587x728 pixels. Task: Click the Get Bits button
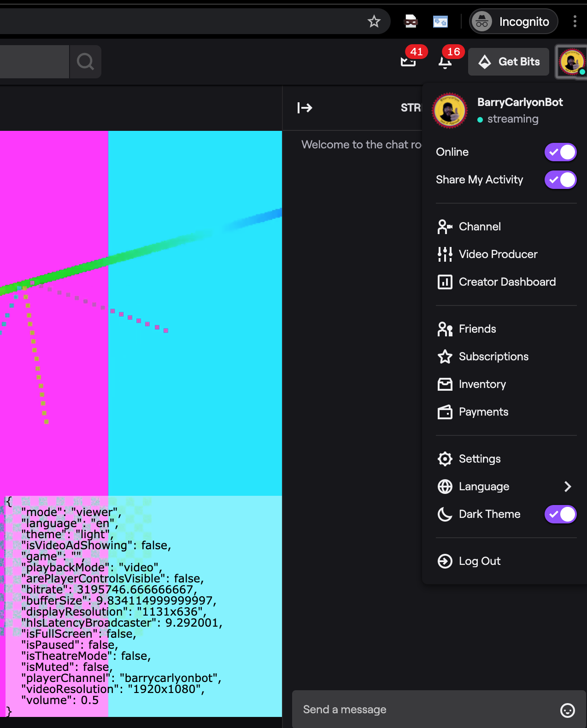point(509,61)
